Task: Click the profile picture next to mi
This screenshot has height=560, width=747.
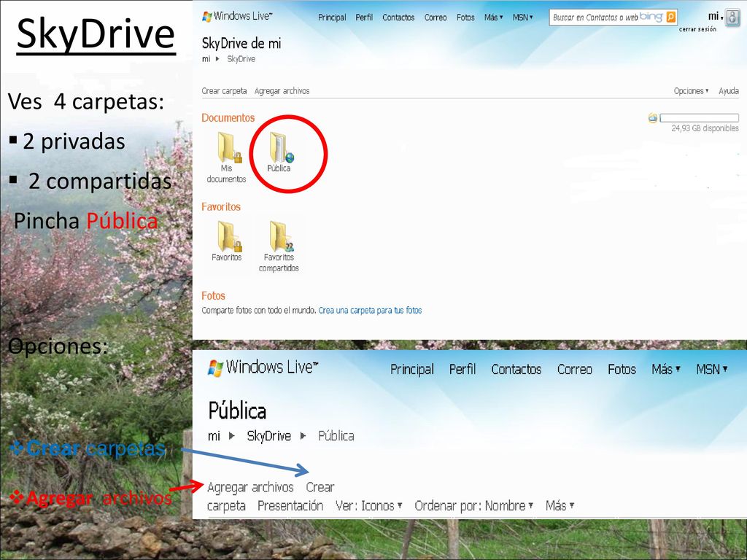Action: pos(732,18)
